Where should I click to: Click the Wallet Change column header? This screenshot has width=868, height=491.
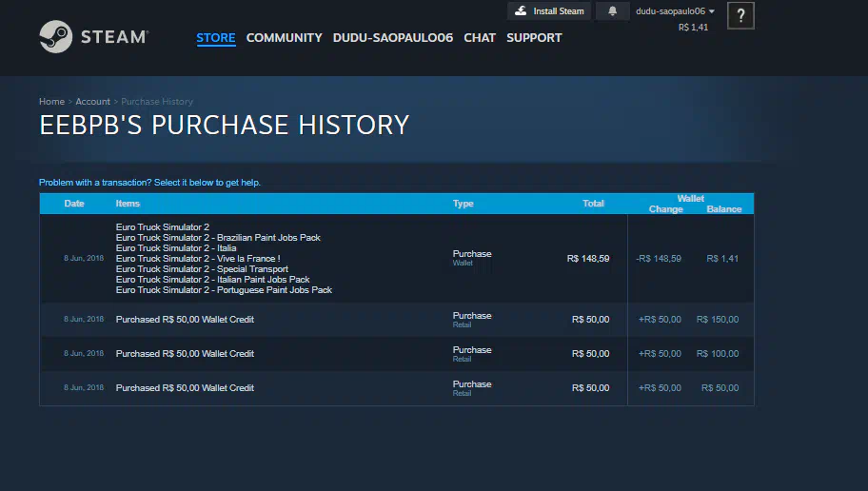(x=666, y=209)
